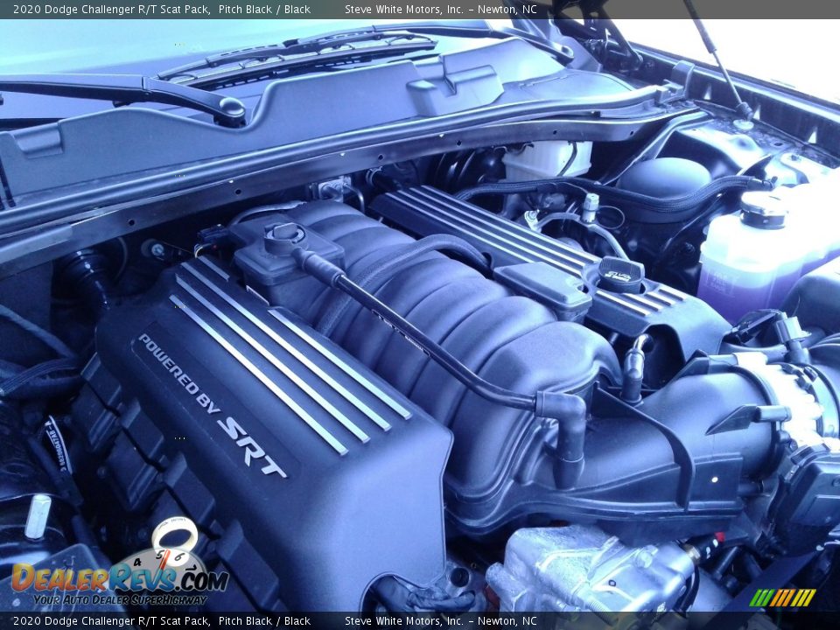The image size is (840, 630).
Task: Click the compass needle inside the logo ring
Action: pos(165,560)
